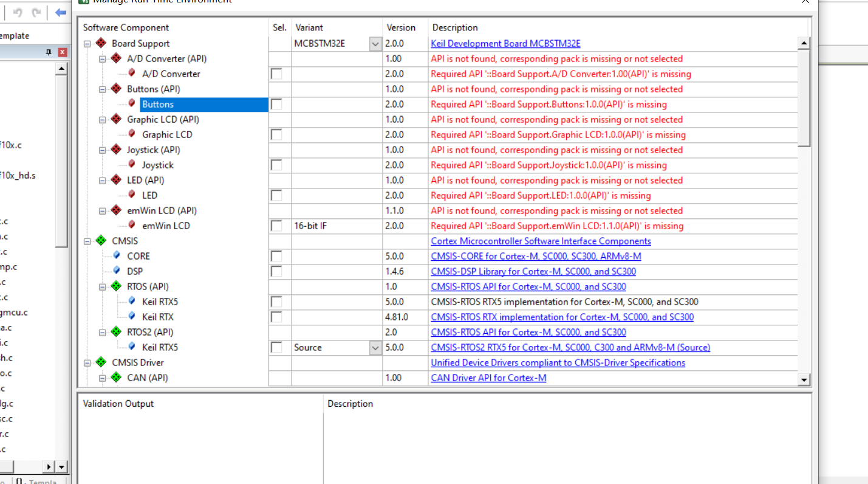Click the component list vertical scrollbar thumb

[804, 98]
